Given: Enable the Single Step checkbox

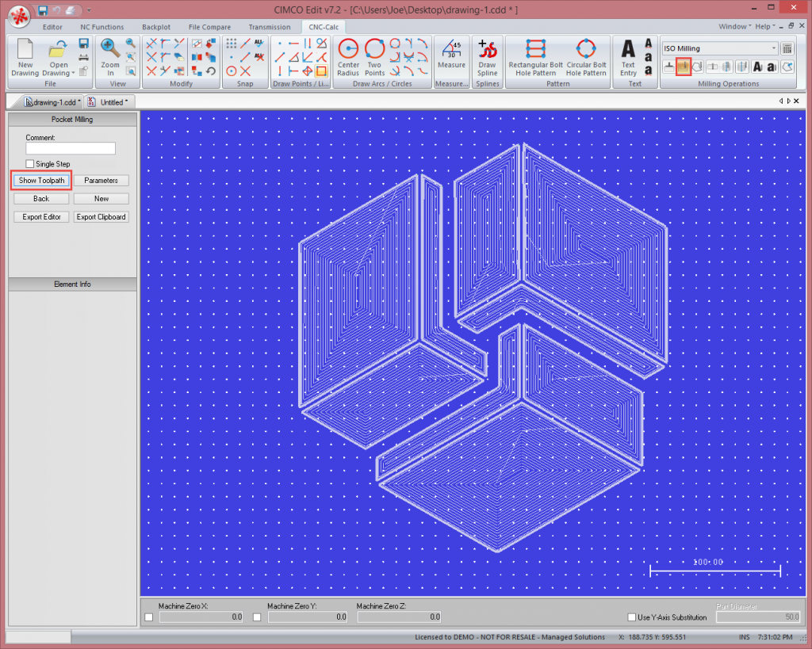Looking at the screenshot, I should (29, 163).
